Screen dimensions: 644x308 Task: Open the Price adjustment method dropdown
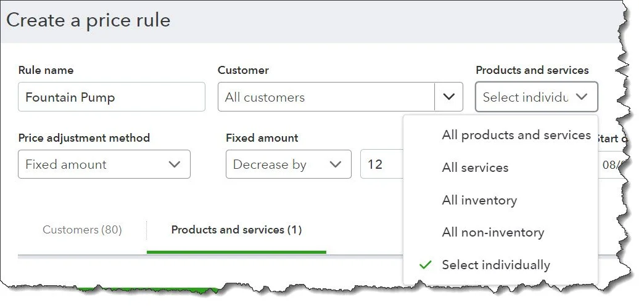pyautogui.click(x=104, y=164)
